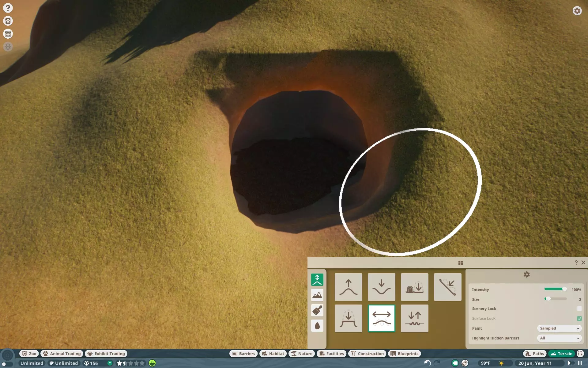
Task: Select the Push terrain tool
Action: pos(381,287)
